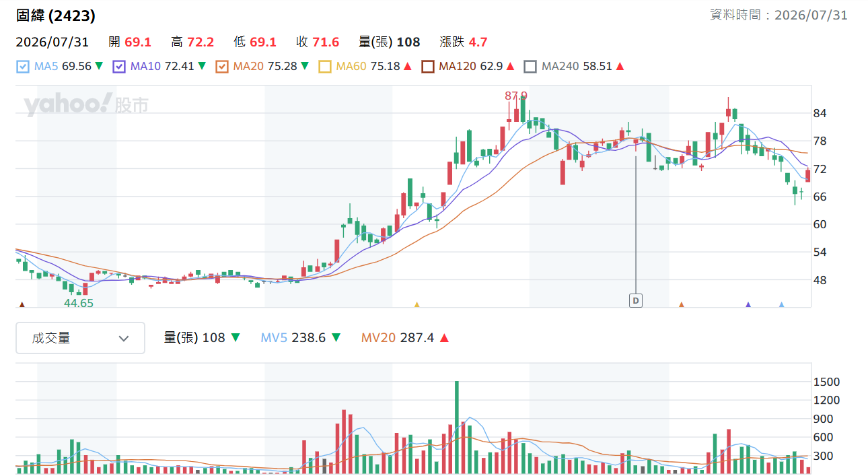Click the D dividend marker on chart
Image resolution: width=868 pixels, height=476 pixels.
(x=636, y=300)
